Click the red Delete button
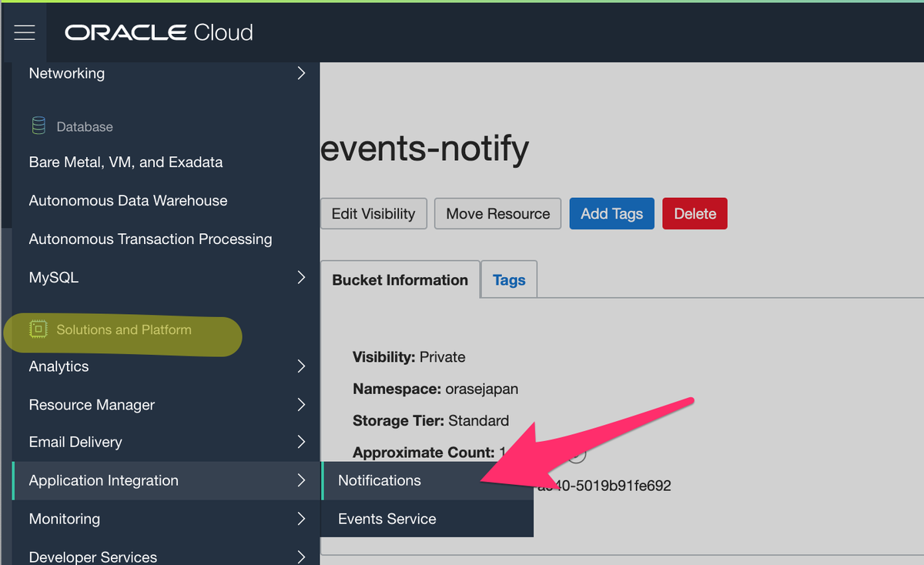 pyautogui.click(x=695, y=214)
